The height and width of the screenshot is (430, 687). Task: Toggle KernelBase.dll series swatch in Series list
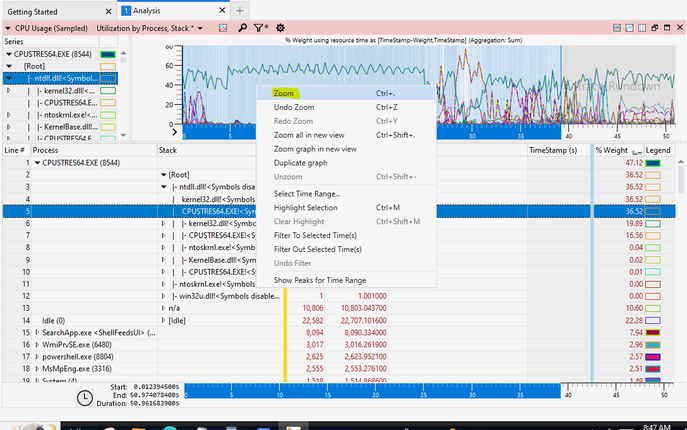108,127
